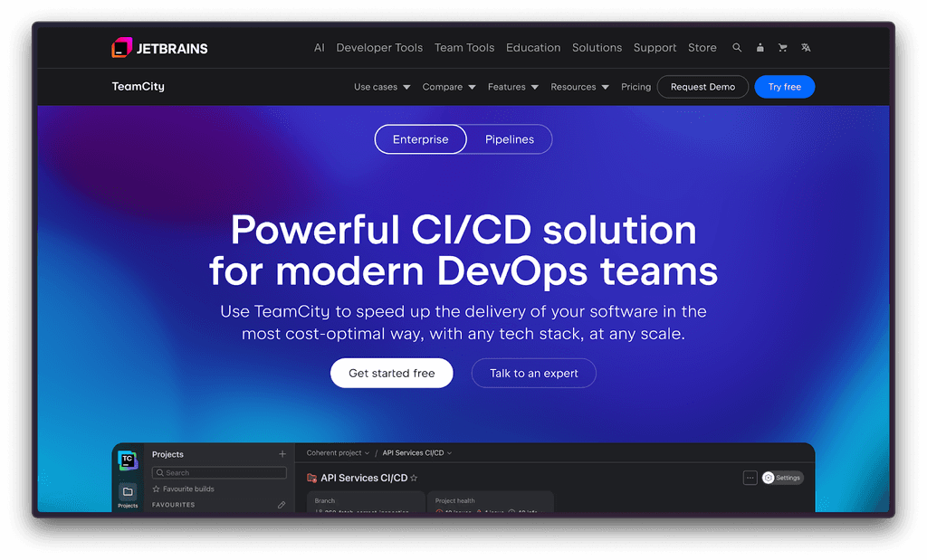Click the JetBrains logo
The height and width of the screenshot is (560, 927).
click(159, 47)
